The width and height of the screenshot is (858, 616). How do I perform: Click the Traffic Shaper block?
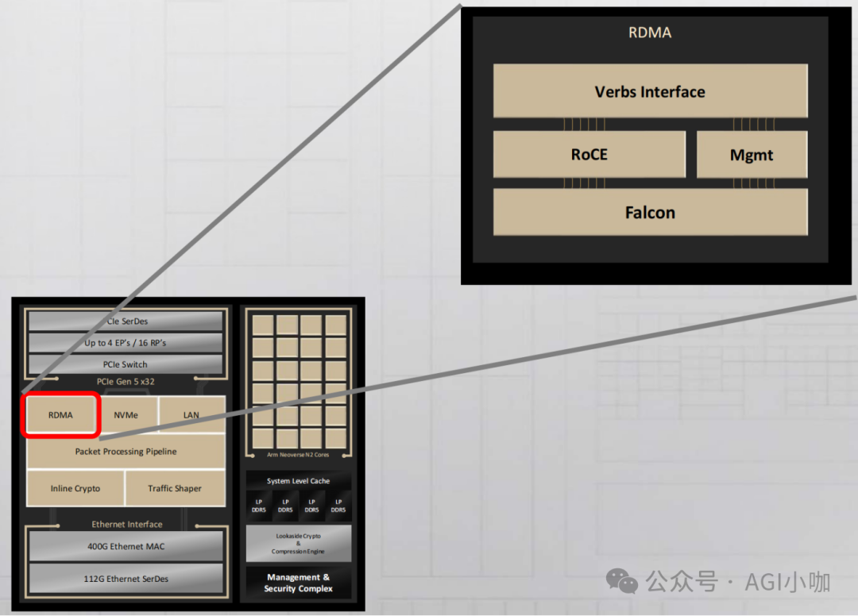[175, 488]
